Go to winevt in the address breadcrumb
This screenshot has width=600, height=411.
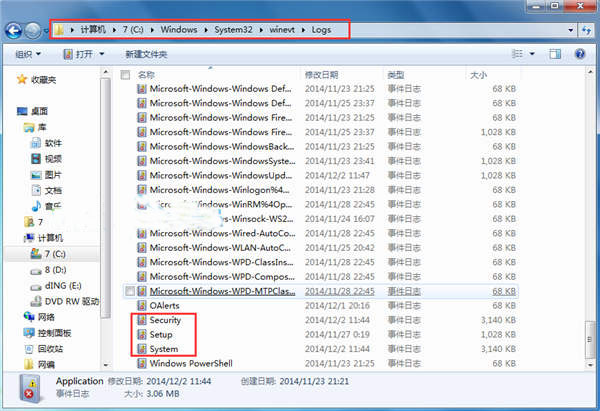(282, 30)
